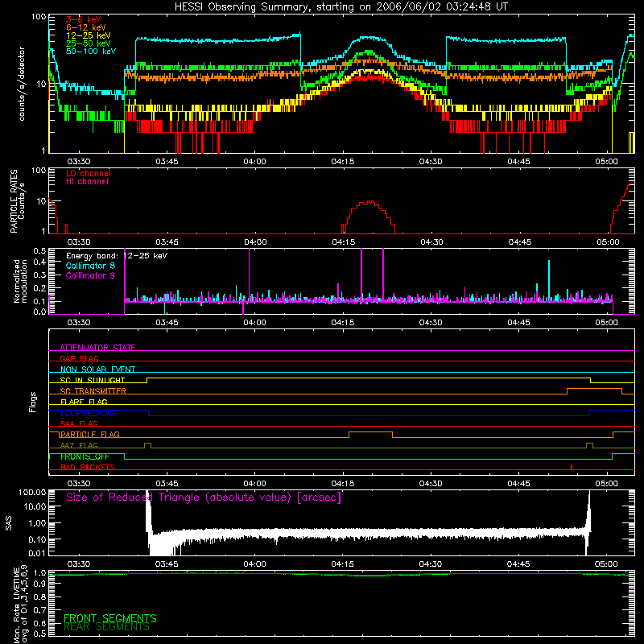The image size is (644, 644).
Task: Click 04:30 tick under the modulation panel
Action: [x=431, y=323]
